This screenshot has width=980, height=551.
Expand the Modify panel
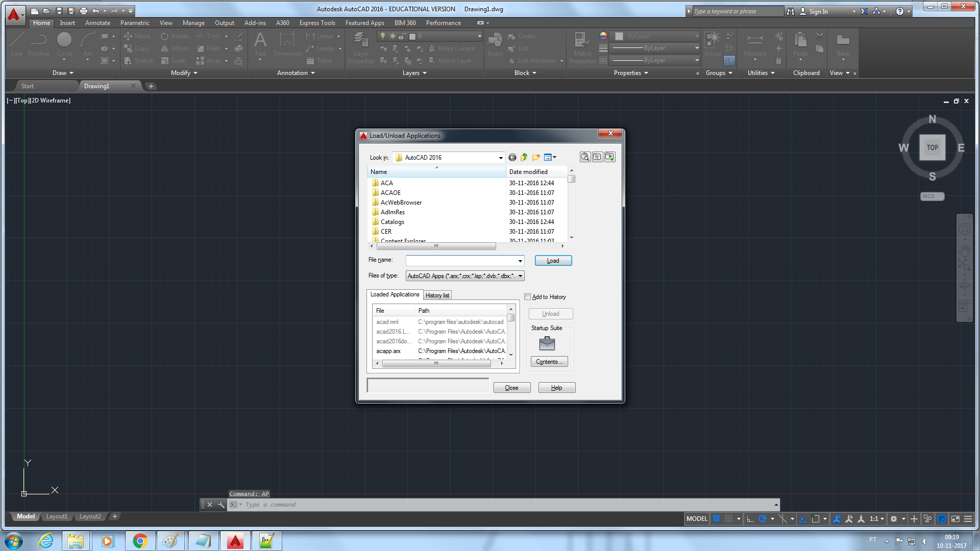coord(184,73)
